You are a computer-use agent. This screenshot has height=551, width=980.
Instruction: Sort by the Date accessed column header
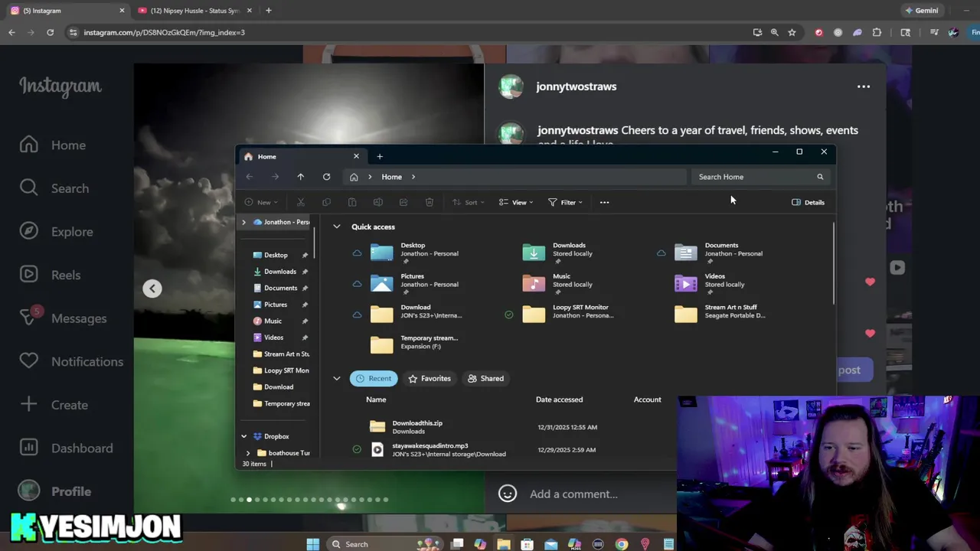coord(559,399)
